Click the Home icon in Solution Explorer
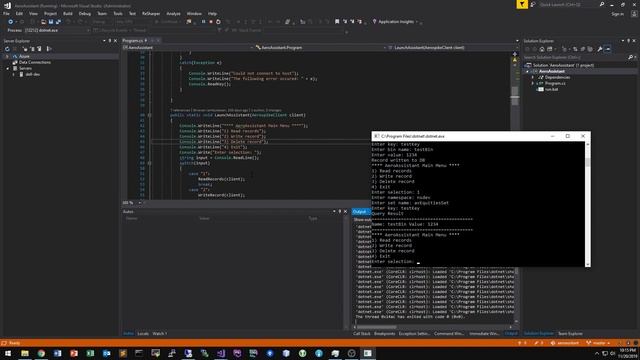Viewport: 640px width, 360px height. click(542, 49)
